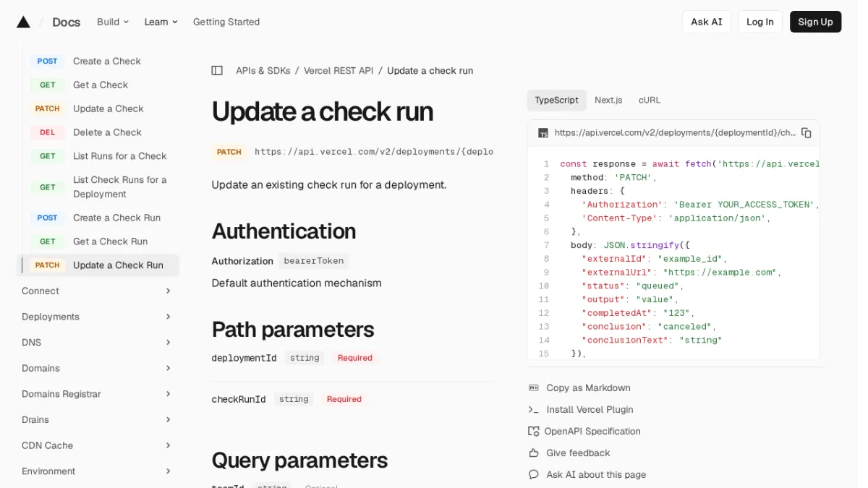This screenshot has height=488, width=868.
Task: Switch to the cURL code tab
Action: click(650, 100)
